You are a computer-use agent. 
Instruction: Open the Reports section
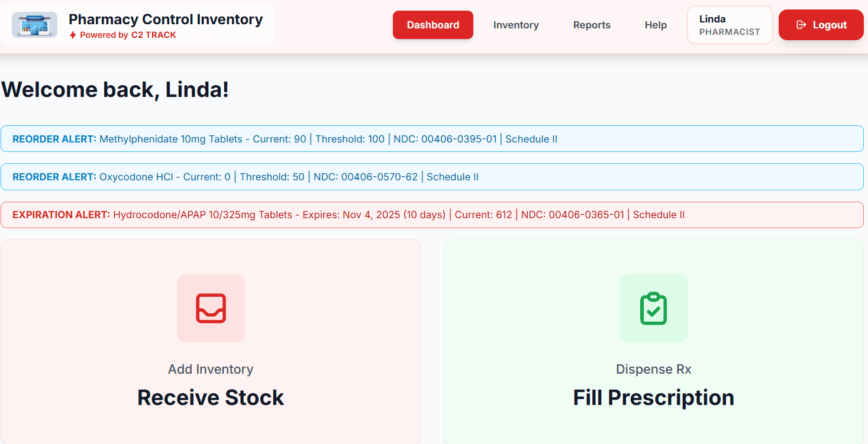click(x=592, y=25)
